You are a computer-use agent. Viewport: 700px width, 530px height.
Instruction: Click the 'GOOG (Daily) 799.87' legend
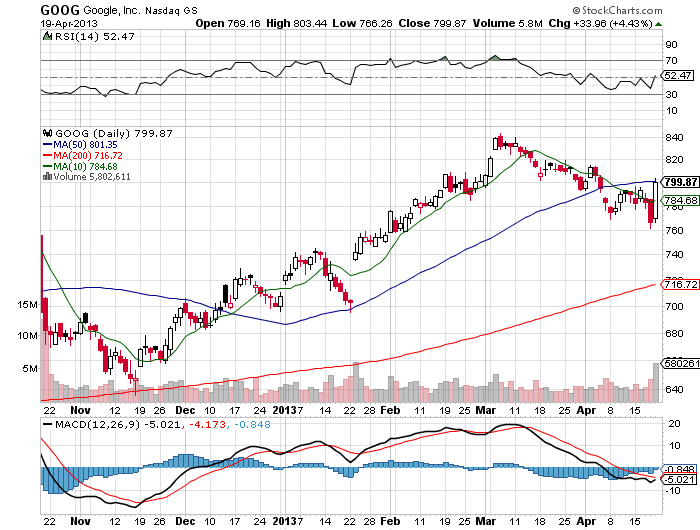pos(114,133)
